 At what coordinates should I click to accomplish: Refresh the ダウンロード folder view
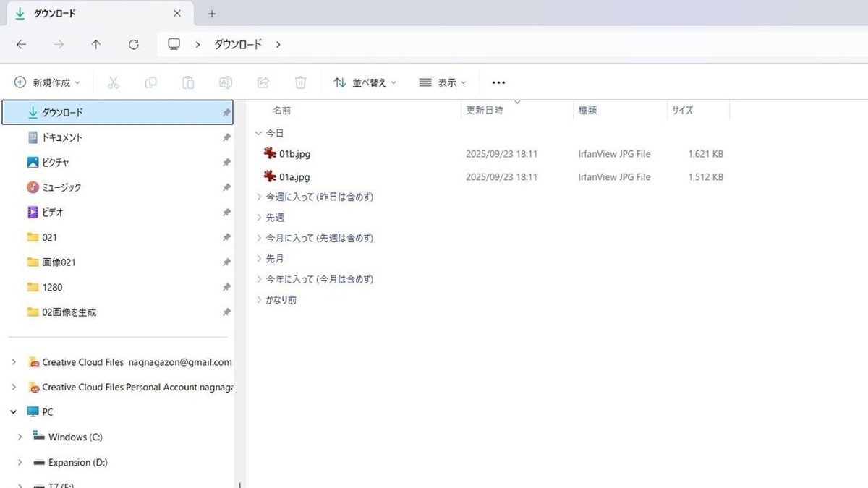point(133,44)
